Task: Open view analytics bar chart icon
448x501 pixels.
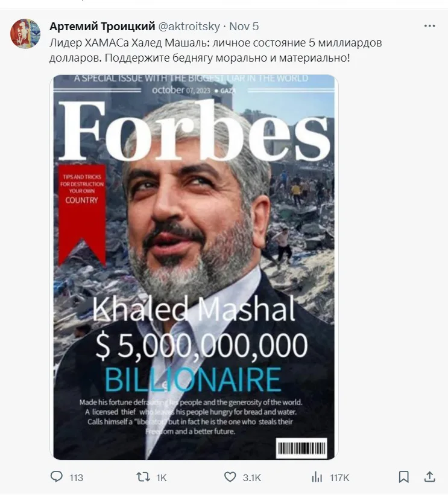Action: pos(317,477)
